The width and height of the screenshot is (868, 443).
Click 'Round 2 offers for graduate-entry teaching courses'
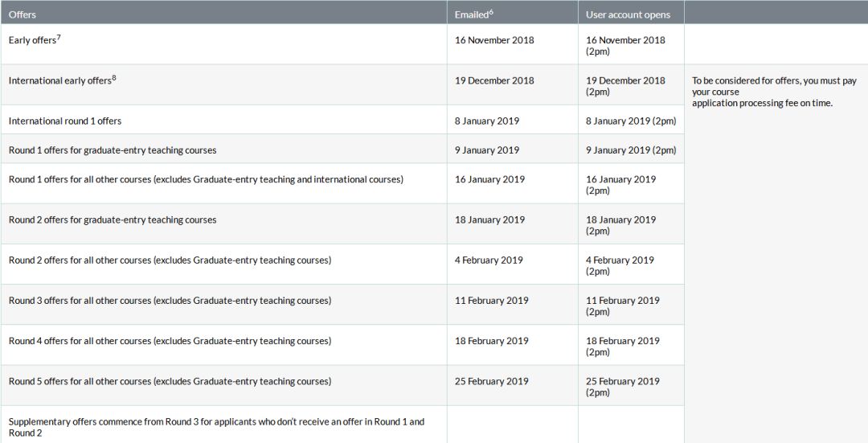(x=113, y=219)
